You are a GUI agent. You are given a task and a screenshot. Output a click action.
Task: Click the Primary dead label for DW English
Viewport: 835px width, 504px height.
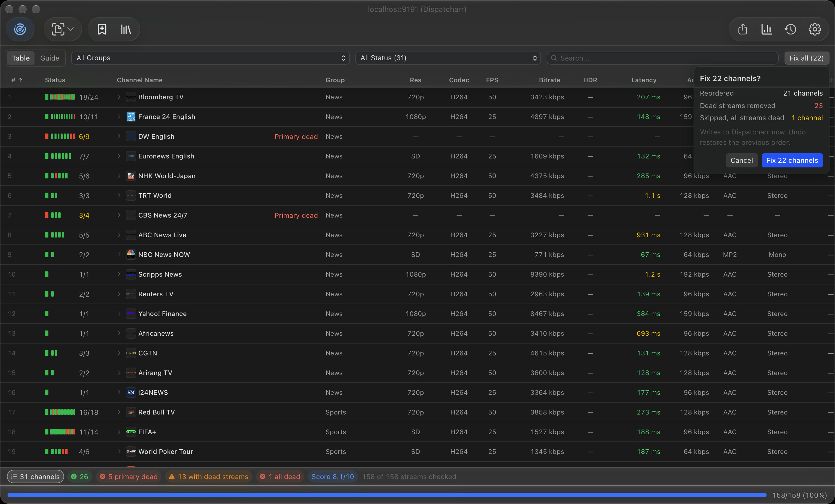point(296,136)
